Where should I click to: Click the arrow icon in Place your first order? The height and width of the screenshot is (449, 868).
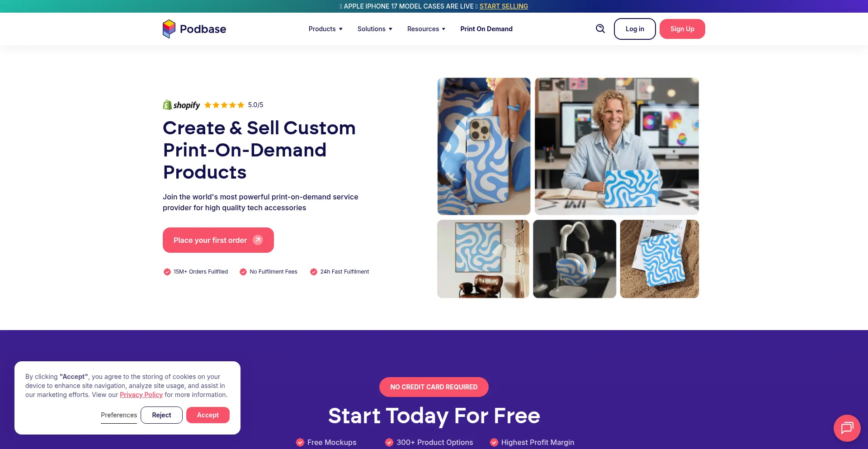(258, 240)
